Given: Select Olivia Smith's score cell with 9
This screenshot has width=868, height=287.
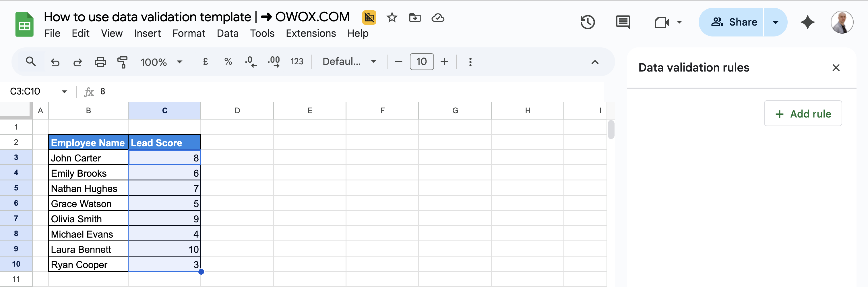Looking at the screenshot, I should coord(164,219).
